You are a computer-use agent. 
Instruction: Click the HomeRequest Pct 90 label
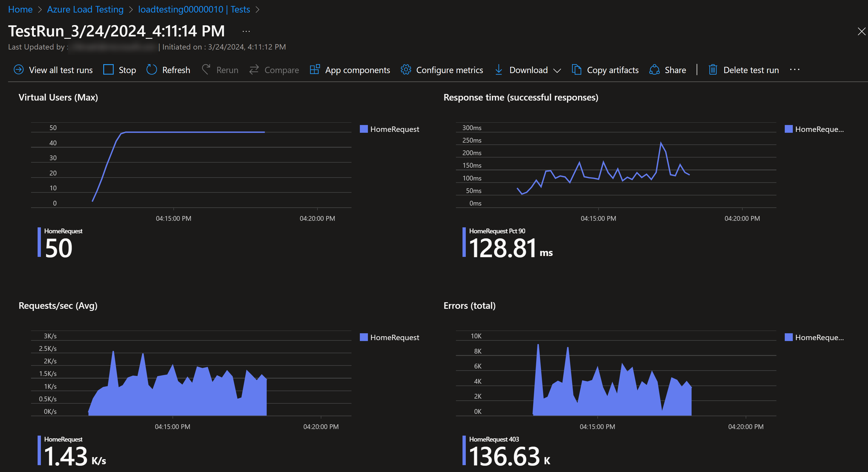pos(497,231)
